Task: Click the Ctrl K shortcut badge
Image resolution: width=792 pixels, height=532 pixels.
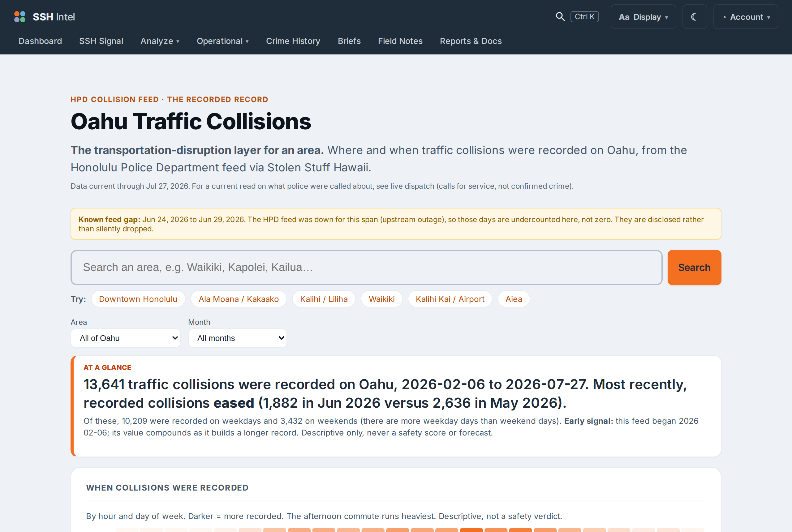Action: (x=584, y=17)
